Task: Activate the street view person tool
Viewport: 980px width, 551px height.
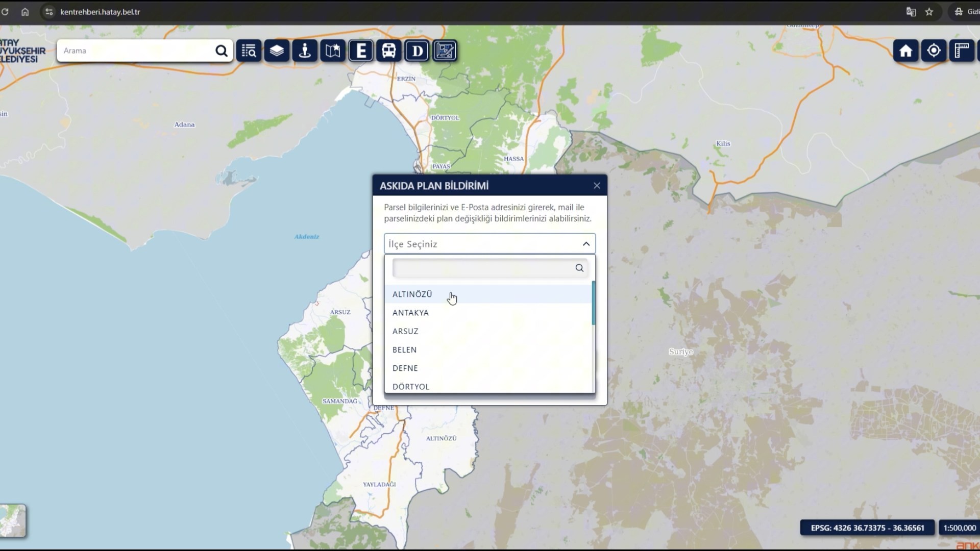Action: [305, 51]
